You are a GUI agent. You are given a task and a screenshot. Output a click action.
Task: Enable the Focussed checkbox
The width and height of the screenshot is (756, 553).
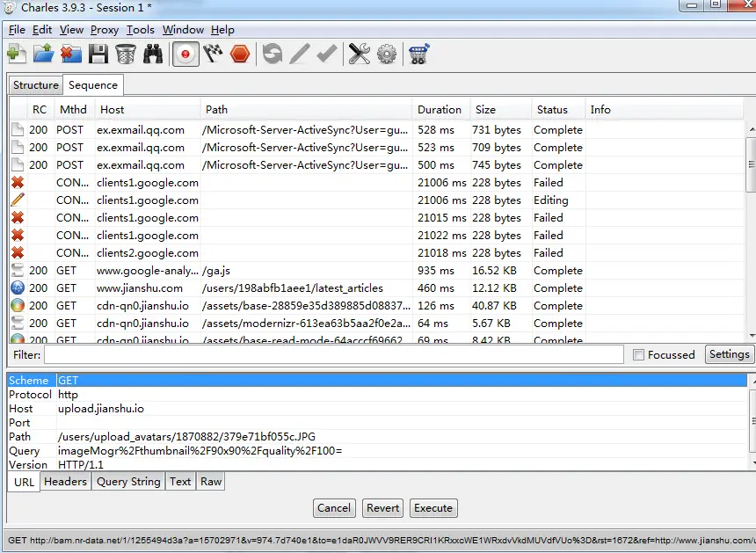(x=638, y=355)
